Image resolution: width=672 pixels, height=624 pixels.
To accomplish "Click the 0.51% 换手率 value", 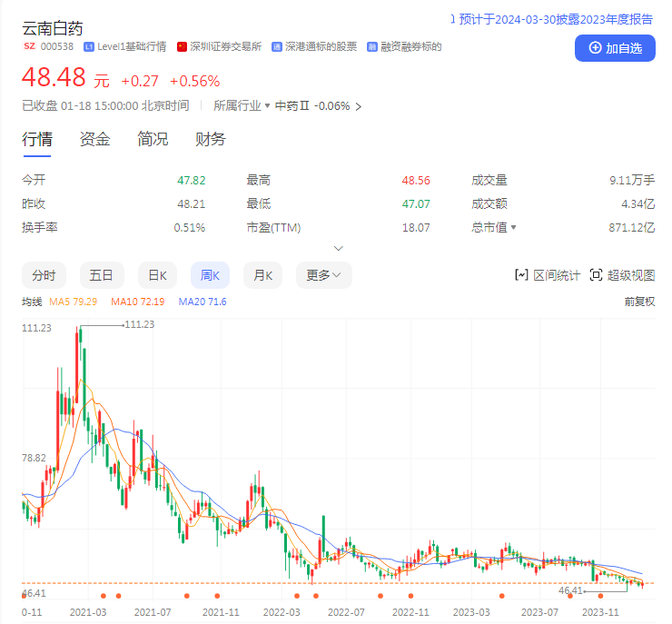I will pyautogui.click(x=190, y=228).
